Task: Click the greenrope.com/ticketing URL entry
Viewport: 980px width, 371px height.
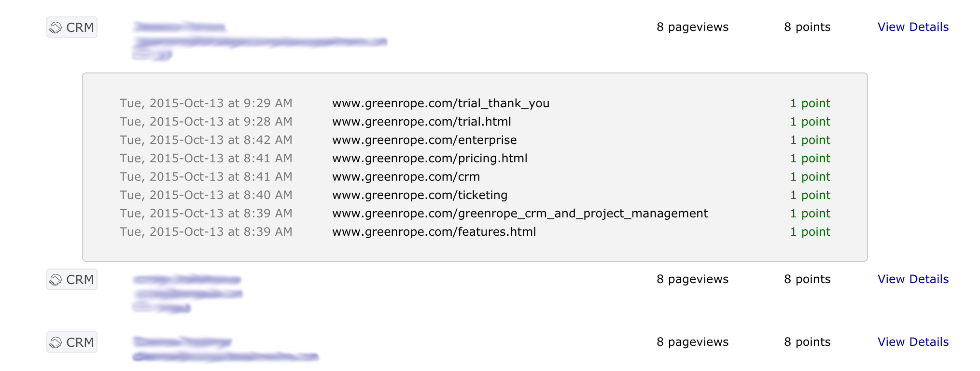Action: [420, 195]
